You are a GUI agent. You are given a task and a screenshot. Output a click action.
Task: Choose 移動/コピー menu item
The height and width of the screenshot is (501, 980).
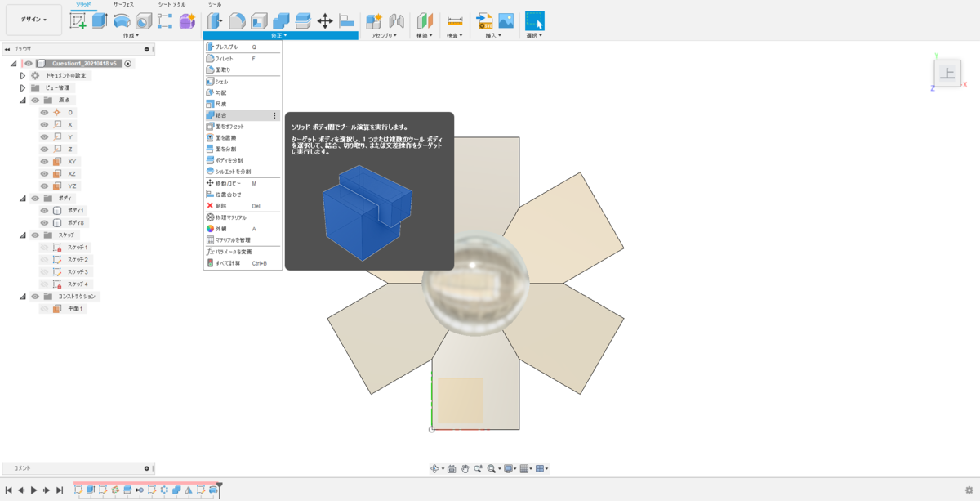coord(243,183)
